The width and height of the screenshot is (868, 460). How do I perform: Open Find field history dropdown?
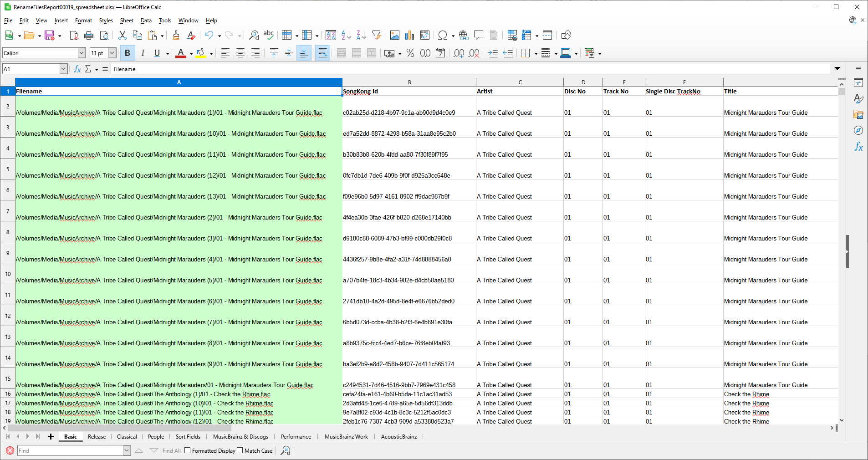[x=127, y=450]
